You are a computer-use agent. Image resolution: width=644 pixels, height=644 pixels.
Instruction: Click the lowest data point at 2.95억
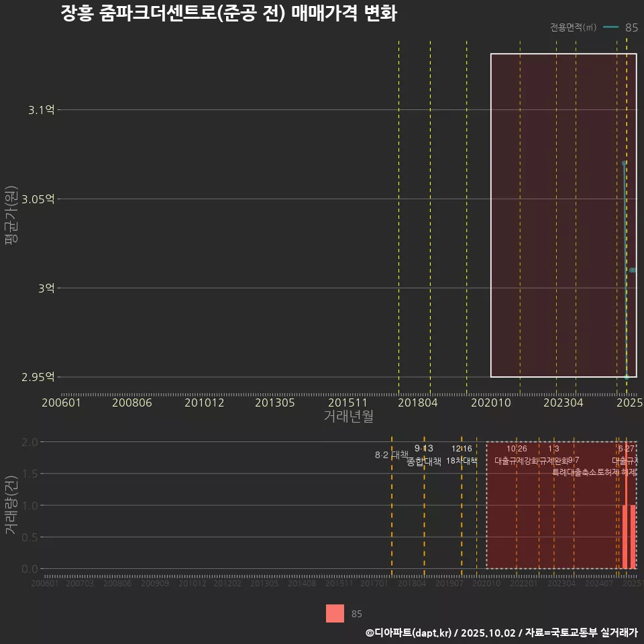click(x=627, y=377)
